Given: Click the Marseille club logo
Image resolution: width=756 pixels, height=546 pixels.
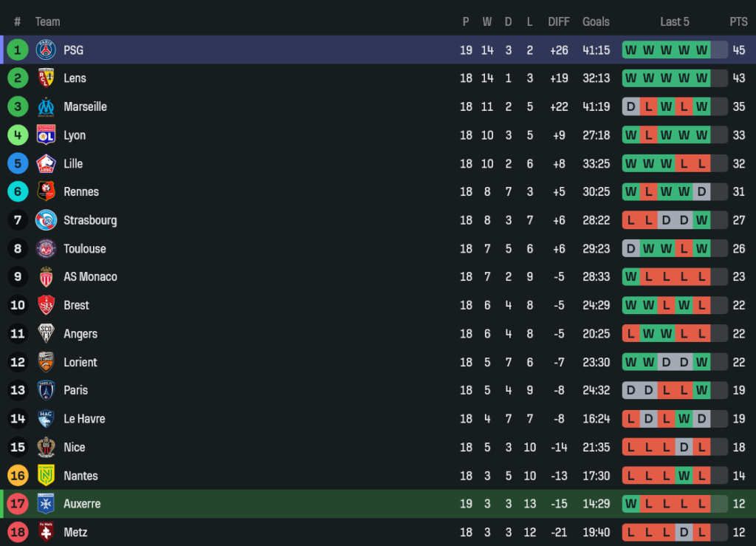Looking at the screenshot, I should (46, 107).
